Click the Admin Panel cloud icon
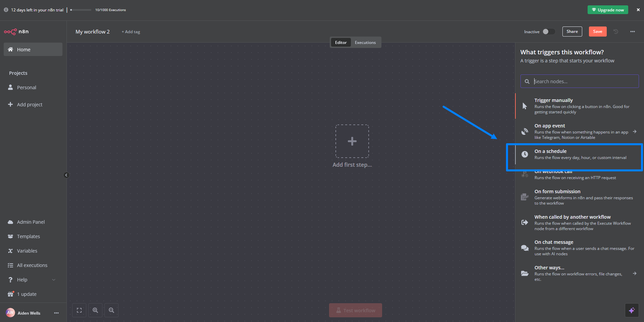This screenshot has width=644, height=322. [x=10, y=222]
